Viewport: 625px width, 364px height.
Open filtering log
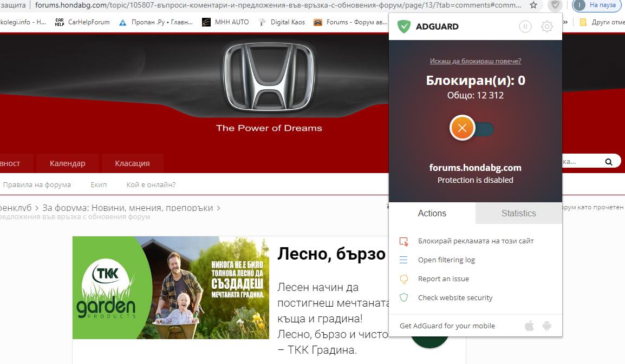coord(446,260)
